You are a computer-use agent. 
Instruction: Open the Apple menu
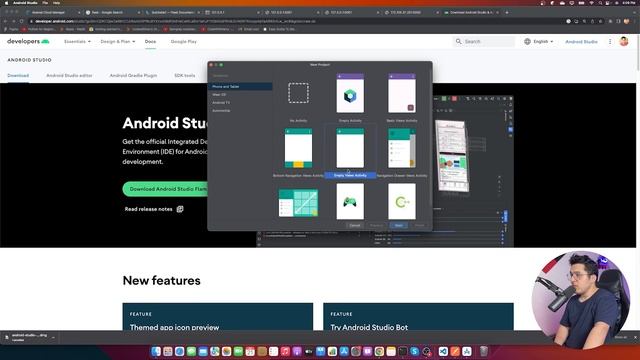click(x=6, y=3)
